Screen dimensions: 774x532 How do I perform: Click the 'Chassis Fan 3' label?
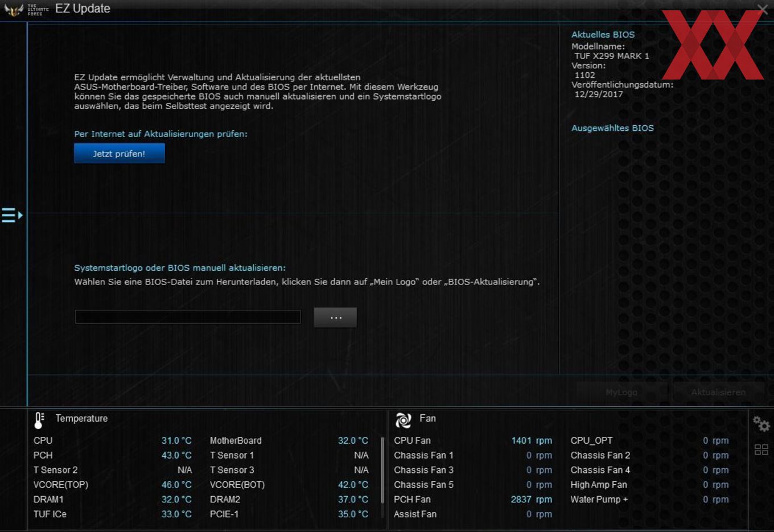tap(423, 470)
